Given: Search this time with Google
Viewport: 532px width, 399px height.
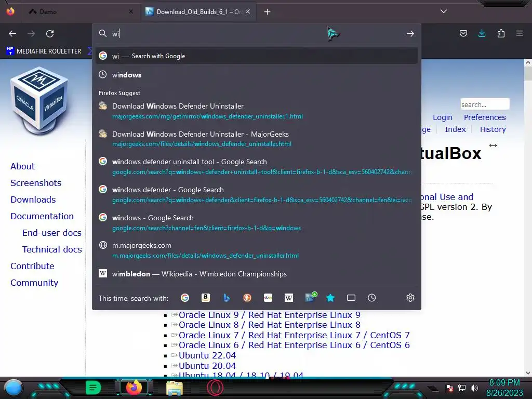Looking at the screenshot, I should point(185,298).
